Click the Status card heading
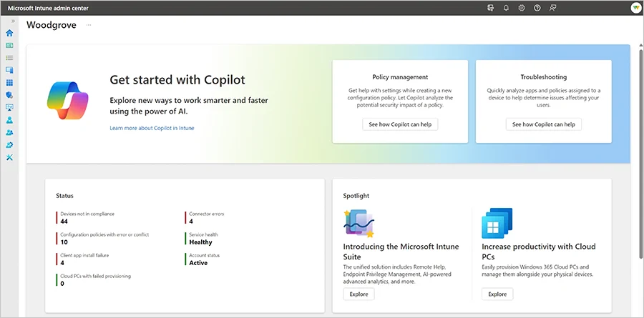This screenshot has width=644, height=318. 64,196
